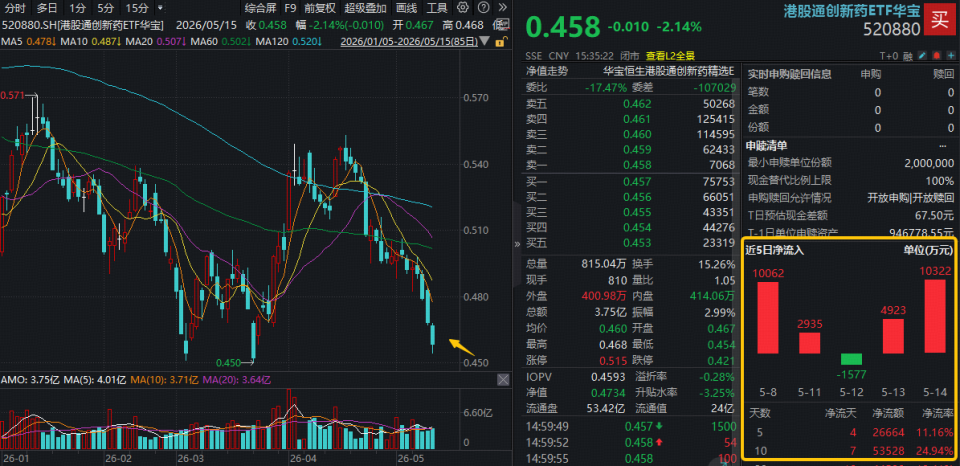
Task: Expand more toolbar options double-chevron
Action: pyautogui.click(x=503, y=8)
